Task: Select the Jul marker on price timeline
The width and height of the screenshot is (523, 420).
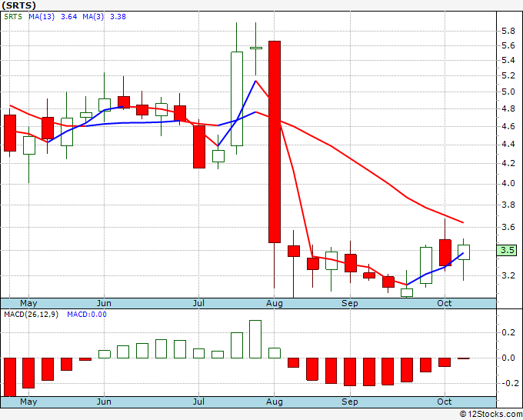Action: pos(198,303)
